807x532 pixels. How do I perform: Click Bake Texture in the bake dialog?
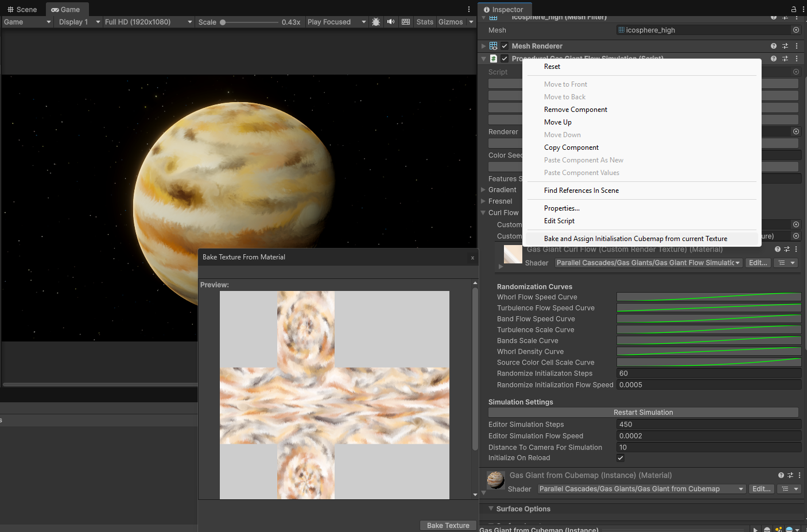coord(448,525)
